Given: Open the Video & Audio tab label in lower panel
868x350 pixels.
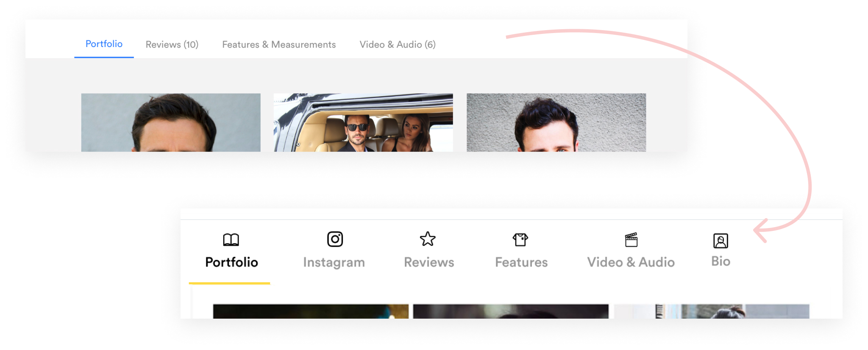Looking at the screenshot, I should (x=631, y=262).
